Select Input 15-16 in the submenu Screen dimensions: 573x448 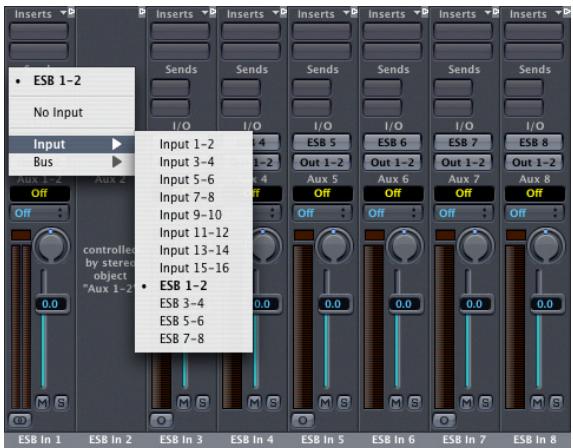pyautogui.click(x=194, y=268)
